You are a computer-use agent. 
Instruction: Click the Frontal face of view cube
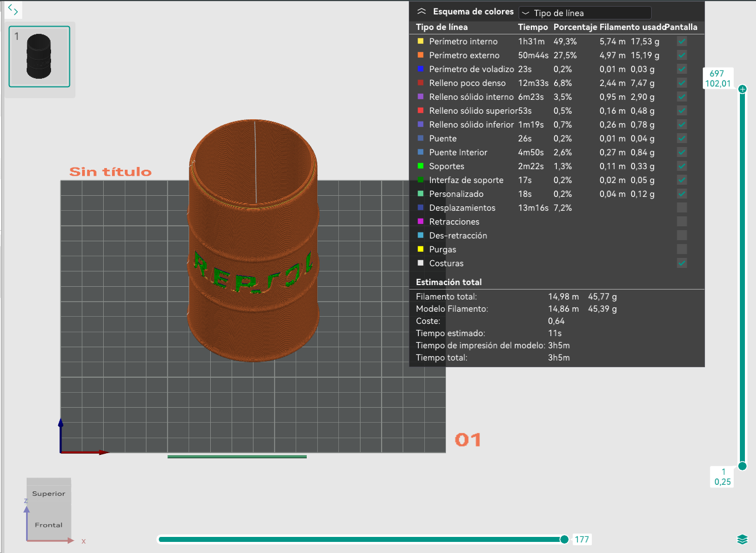coord(49,525)
